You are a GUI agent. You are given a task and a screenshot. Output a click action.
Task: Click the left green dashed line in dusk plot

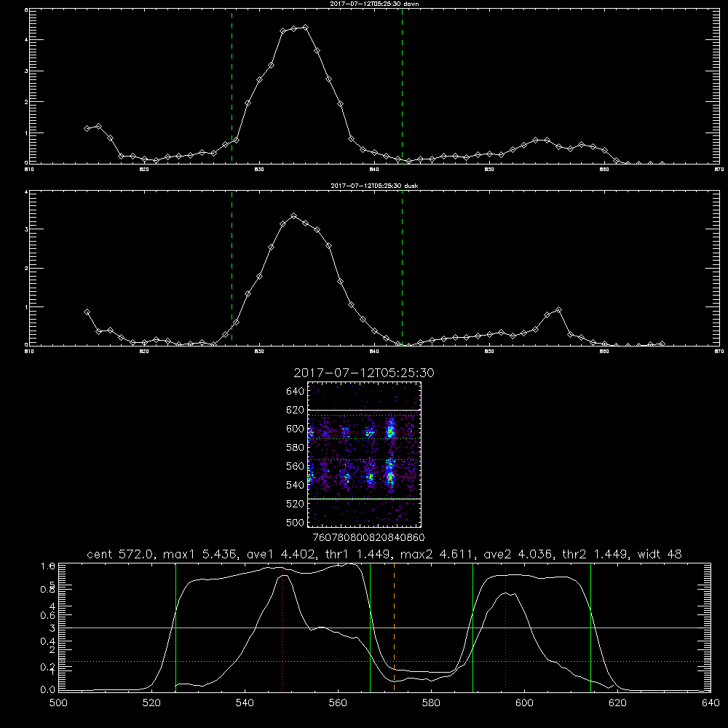(232, 269)
